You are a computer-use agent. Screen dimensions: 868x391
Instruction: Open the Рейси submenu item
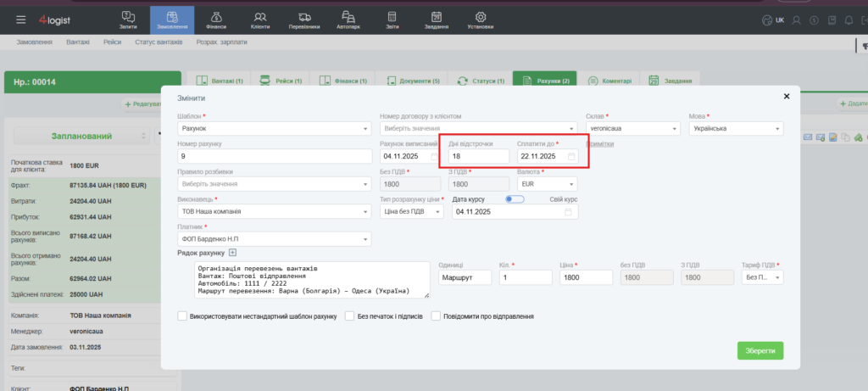pos(112,42)
